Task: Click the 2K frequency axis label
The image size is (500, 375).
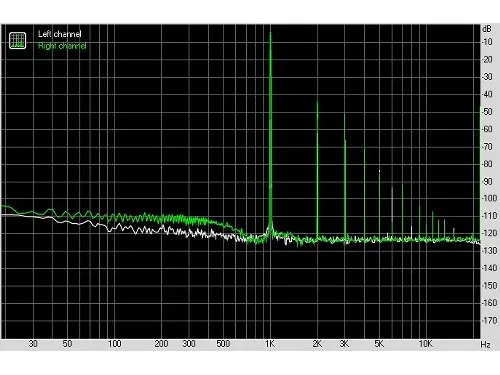Action: point(317,344)
